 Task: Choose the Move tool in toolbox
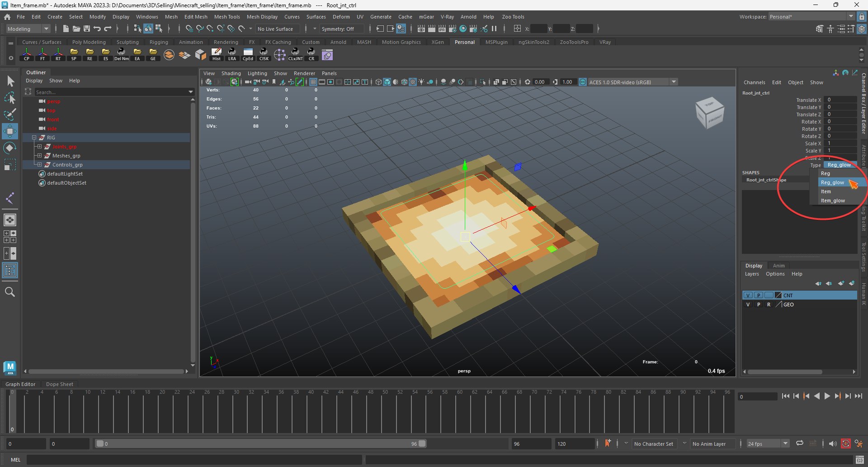tap(10, 131)
